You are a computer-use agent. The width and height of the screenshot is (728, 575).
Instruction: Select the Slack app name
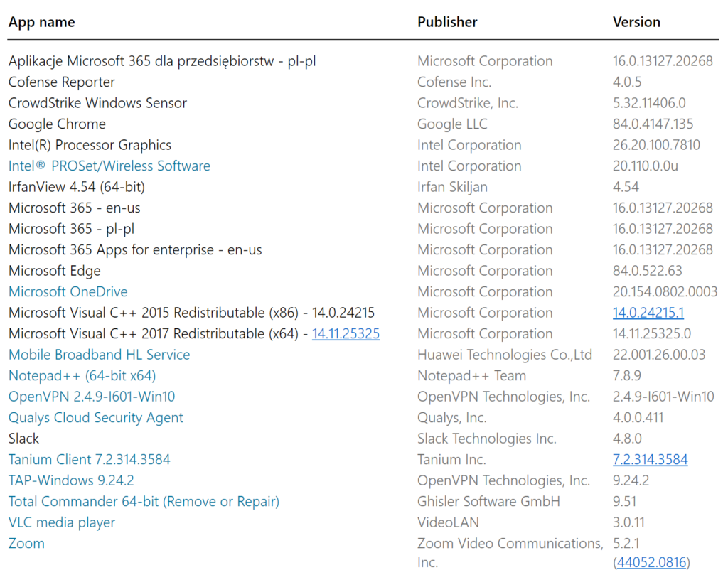(x=23, y=438)
